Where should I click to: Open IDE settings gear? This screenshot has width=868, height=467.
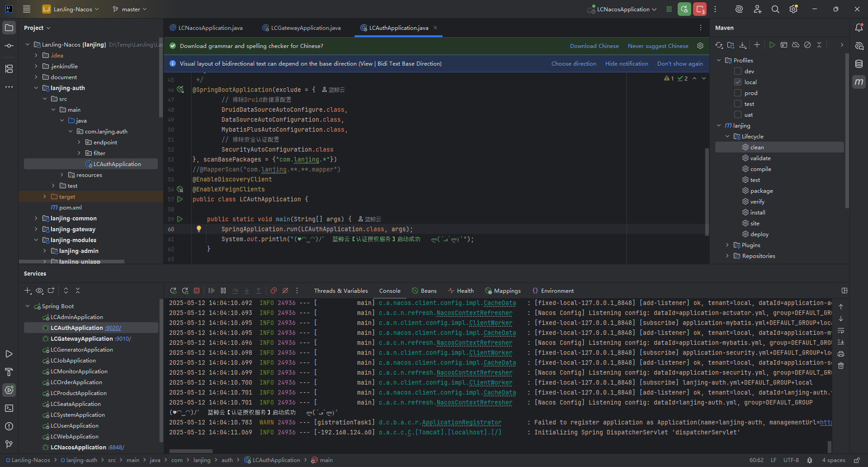793,9
